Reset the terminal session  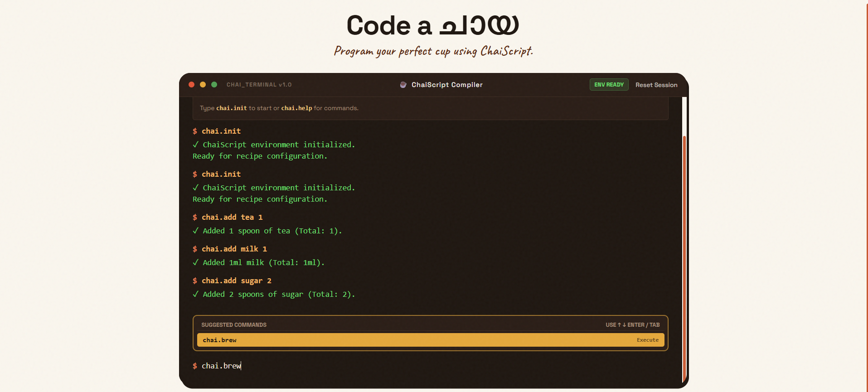pos(656,85)
